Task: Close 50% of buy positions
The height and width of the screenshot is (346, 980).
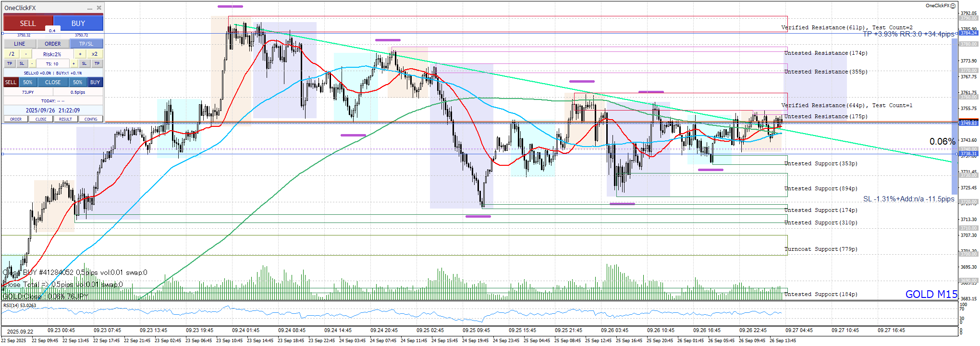Action: pyautogui.click(x=78, y=82)
